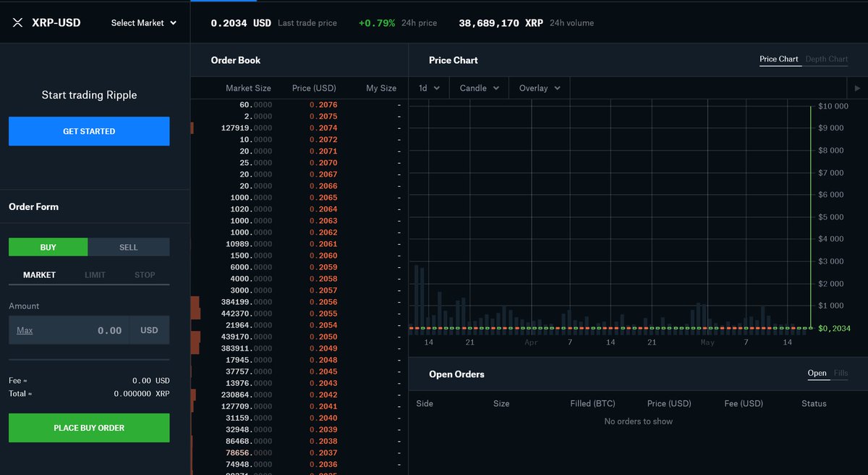Image resolution: width=868 pixels, height=475 pixels.
Task: Click the GET STARTED button
Action: (89, 131)
